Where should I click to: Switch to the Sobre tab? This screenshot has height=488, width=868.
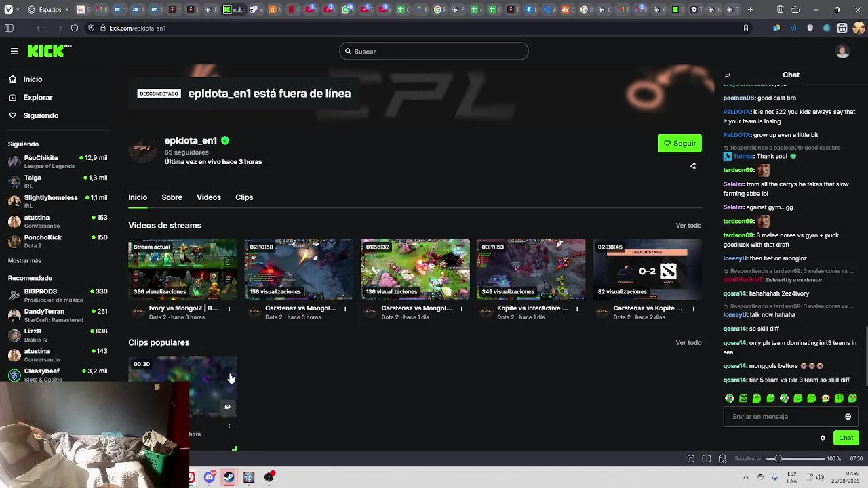click(x=172, y=197)
